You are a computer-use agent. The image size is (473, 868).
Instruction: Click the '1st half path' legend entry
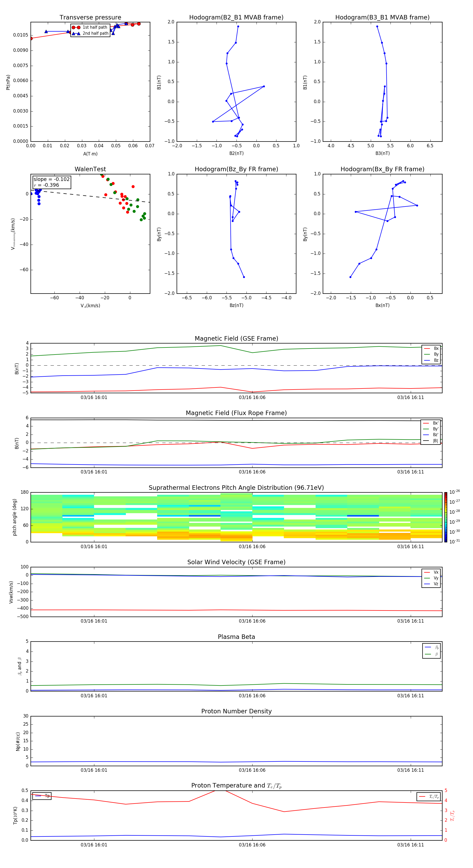[90, 27]
